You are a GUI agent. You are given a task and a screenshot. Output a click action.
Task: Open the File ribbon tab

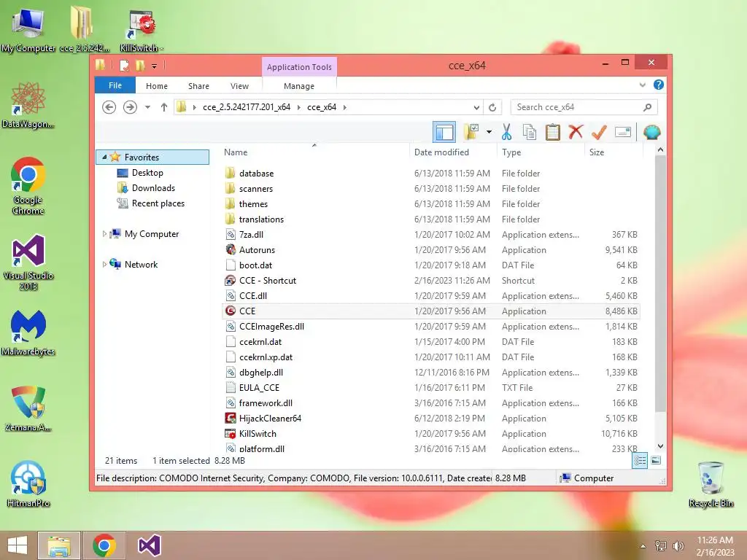point(115,86)
